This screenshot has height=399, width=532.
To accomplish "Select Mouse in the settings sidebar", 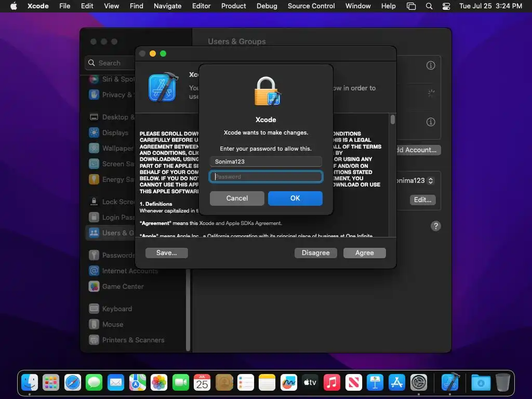I will click(x=136, y=324).
